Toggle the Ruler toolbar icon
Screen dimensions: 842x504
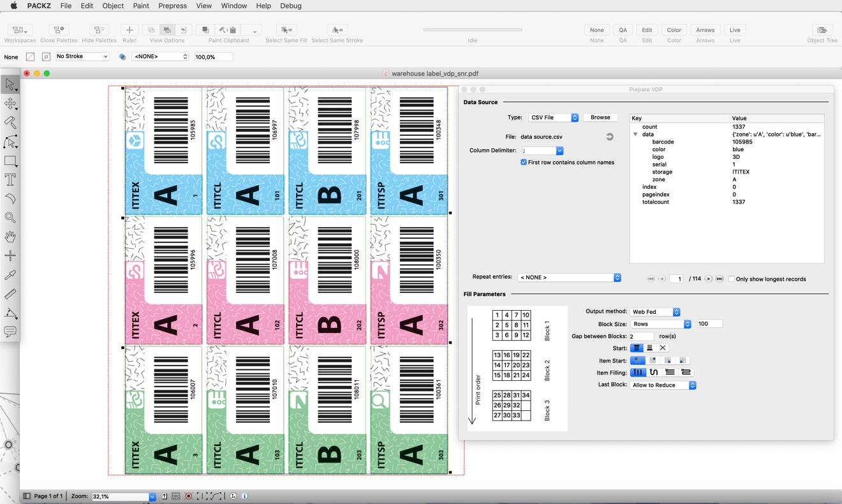click(x=129, y=30)
